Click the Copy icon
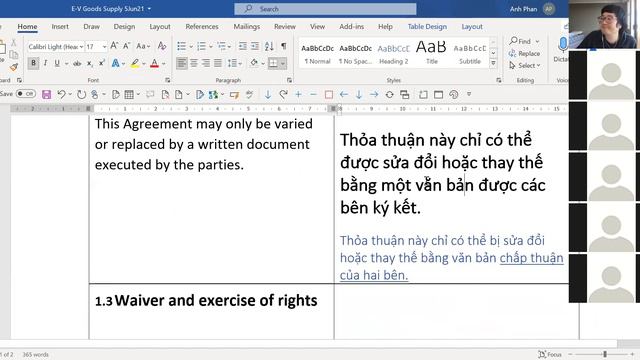Viewport: 640px width, 360px height. click(13, 54)
